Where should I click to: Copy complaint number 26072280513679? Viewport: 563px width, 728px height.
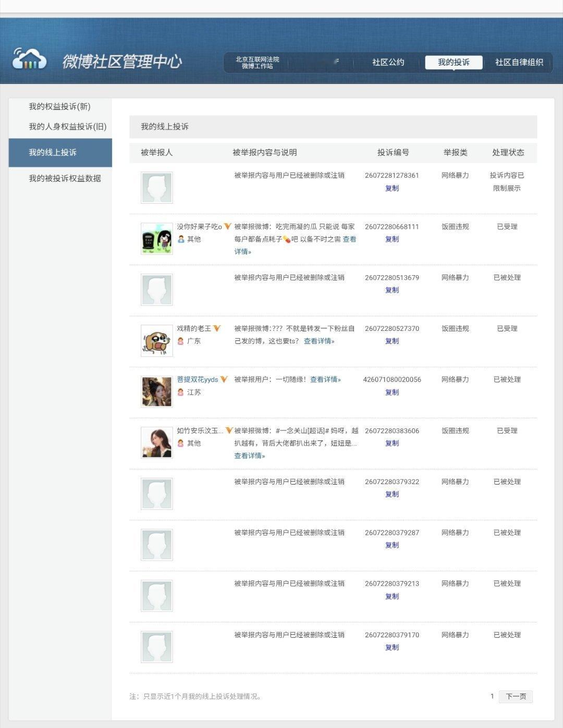[392, 290]
